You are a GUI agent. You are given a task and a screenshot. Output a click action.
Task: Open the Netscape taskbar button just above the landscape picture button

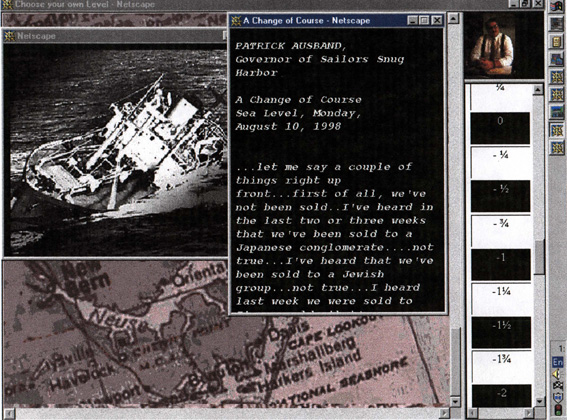click(x=557, y=95)
